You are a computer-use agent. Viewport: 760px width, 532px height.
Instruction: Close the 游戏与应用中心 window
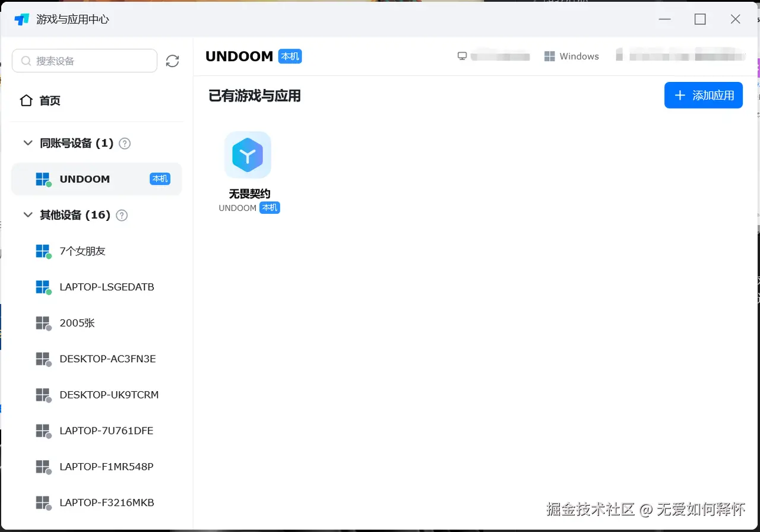coord(735,19)
